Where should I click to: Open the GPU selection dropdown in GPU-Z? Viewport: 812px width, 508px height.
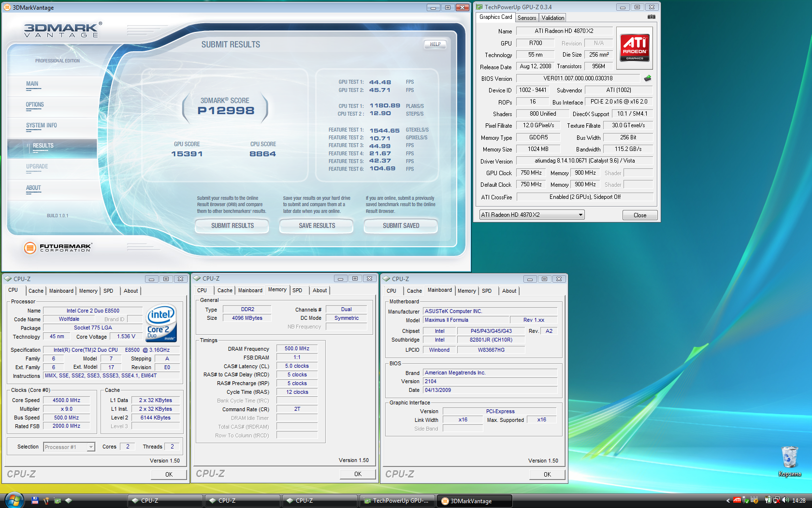coord(532,215)
